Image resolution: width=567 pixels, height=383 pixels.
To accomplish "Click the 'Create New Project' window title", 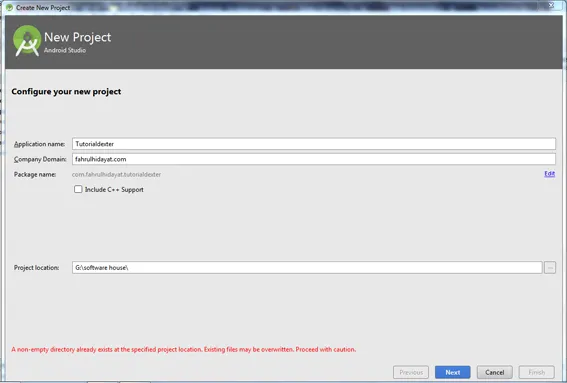I will click(x=43, y=8).
